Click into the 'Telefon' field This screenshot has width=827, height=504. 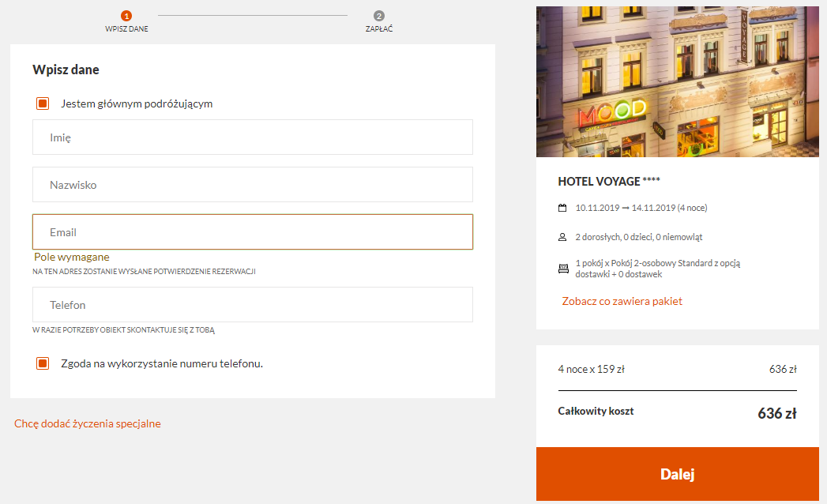[253, 304]
